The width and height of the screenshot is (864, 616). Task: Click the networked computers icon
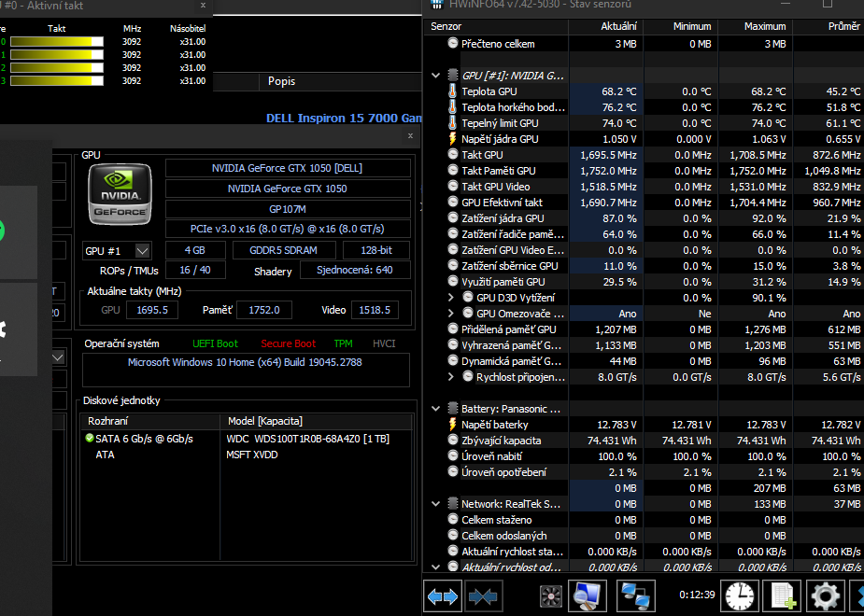pos(635,595)
